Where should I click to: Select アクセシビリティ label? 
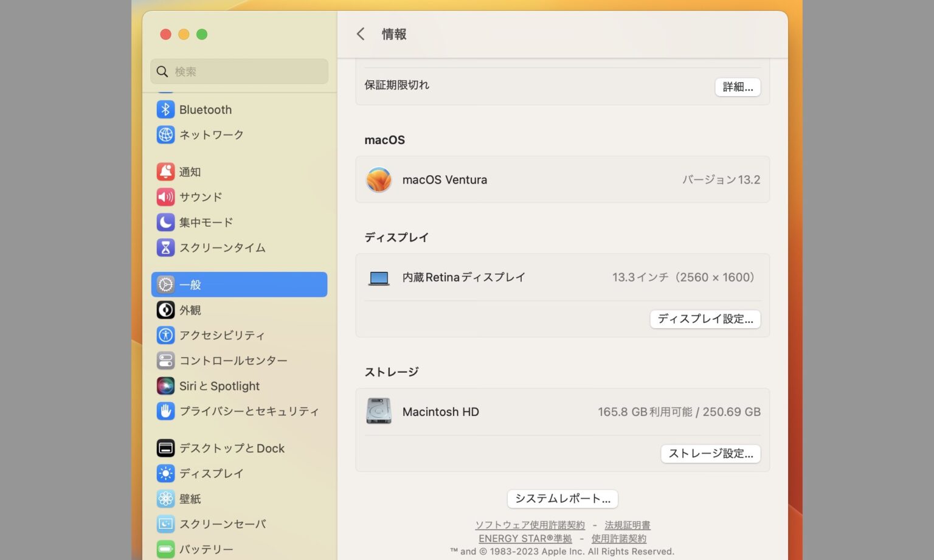click(x=222, y=335)
